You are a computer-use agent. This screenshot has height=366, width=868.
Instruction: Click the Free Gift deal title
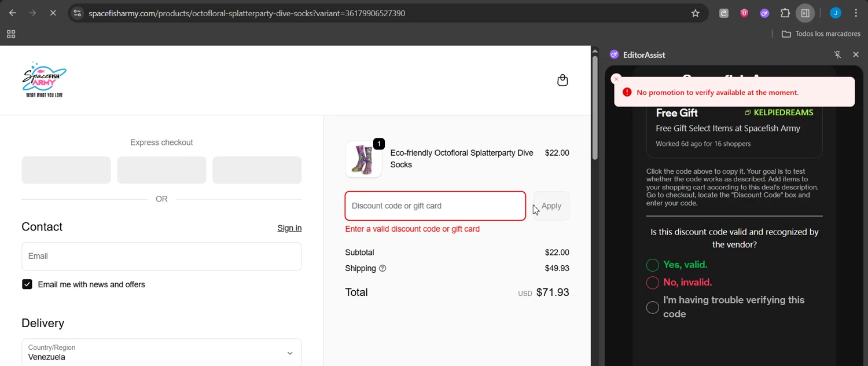tap(676, 113)
